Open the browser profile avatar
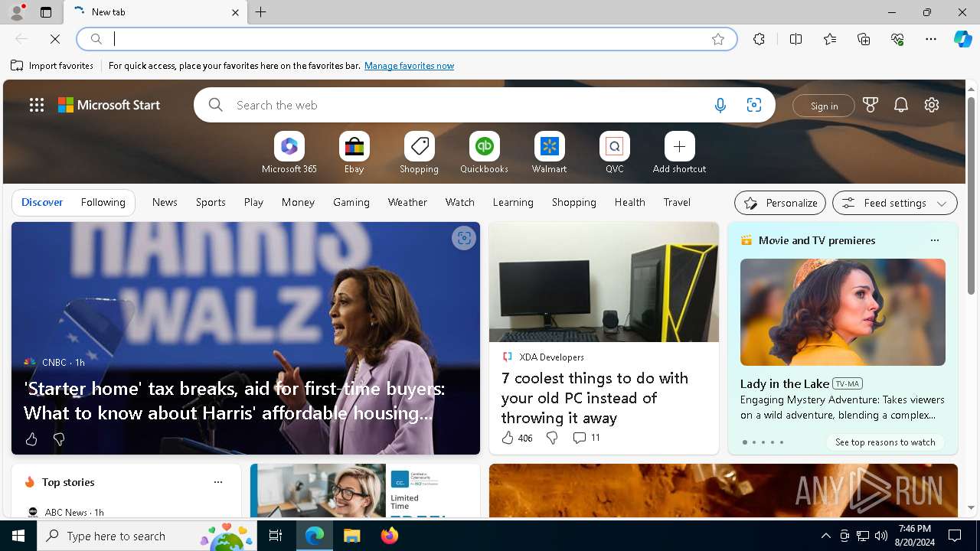Image resolution: width=980 pixels, height=551 pixels. 17,12
